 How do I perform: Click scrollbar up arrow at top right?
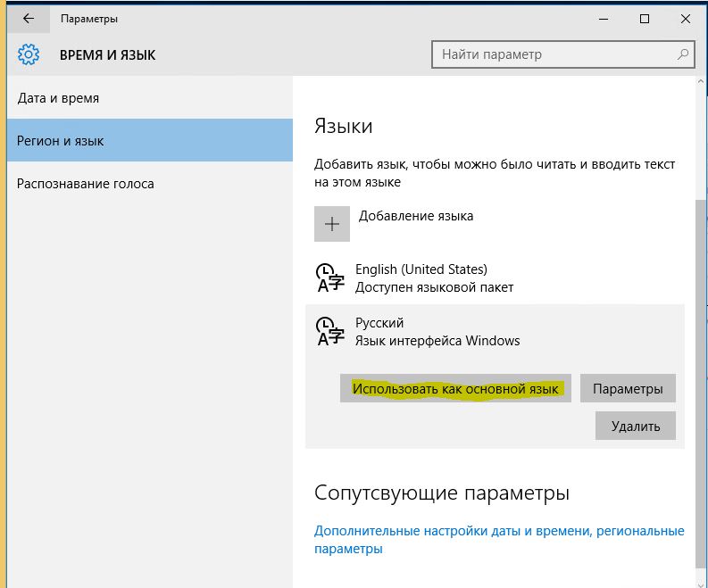coord(701,82)
